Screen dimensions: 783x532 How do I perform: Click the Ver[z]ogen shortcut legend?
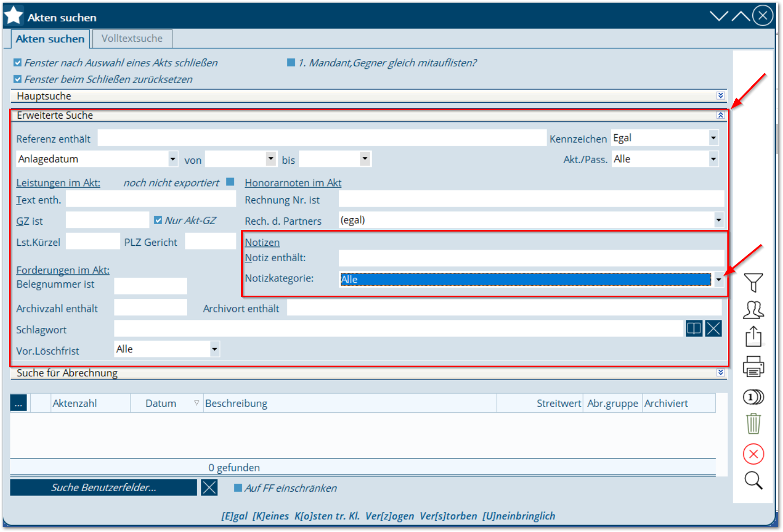[390, 516]
